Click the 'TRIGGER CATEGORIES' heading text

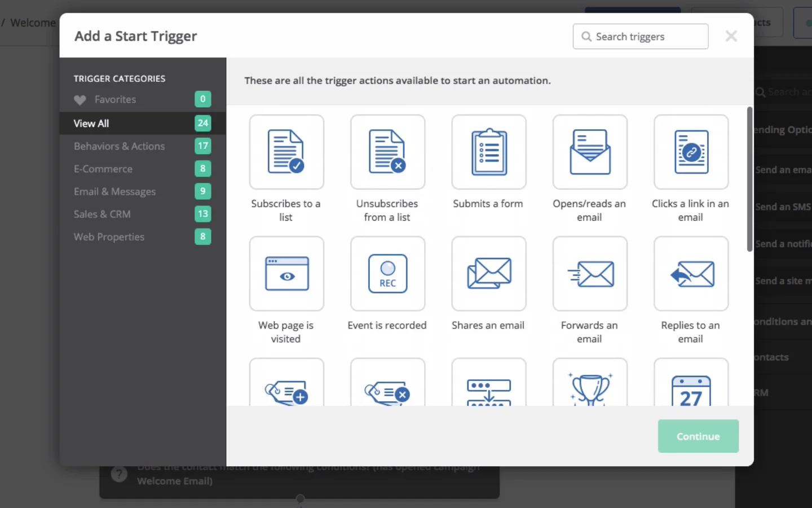coord(120,78)
